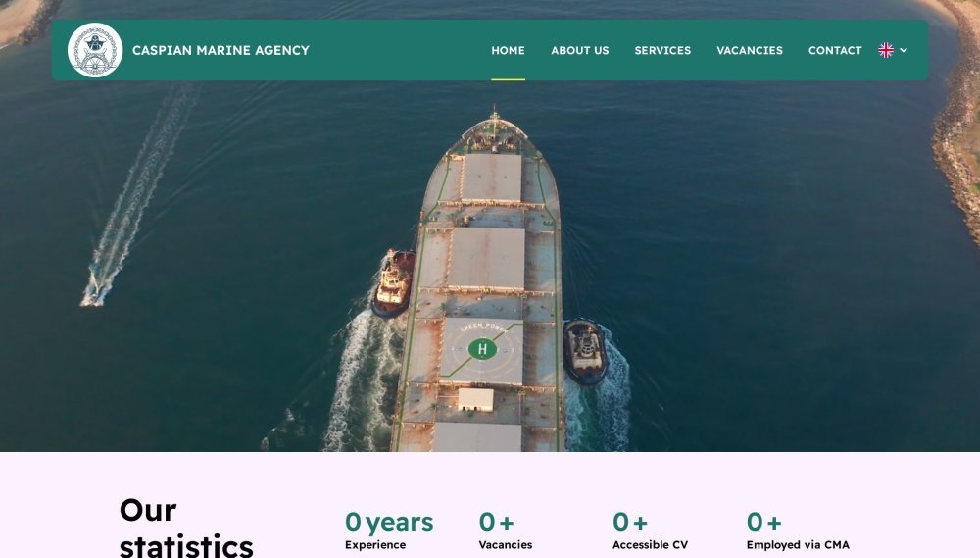Go to the About Us page
980x558 pixels.
[x=579, y=50]
